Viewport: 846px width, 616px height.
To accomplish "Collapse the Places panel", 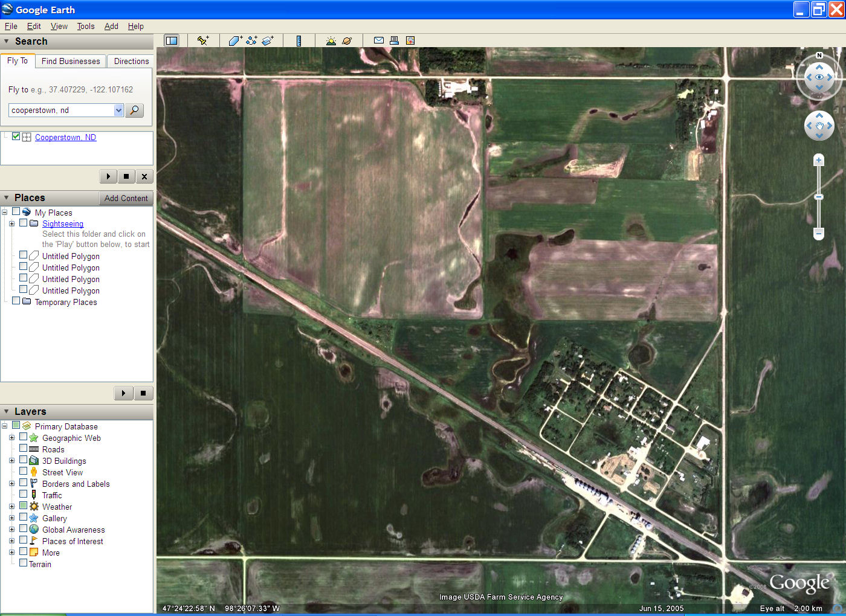I will 7,197.
